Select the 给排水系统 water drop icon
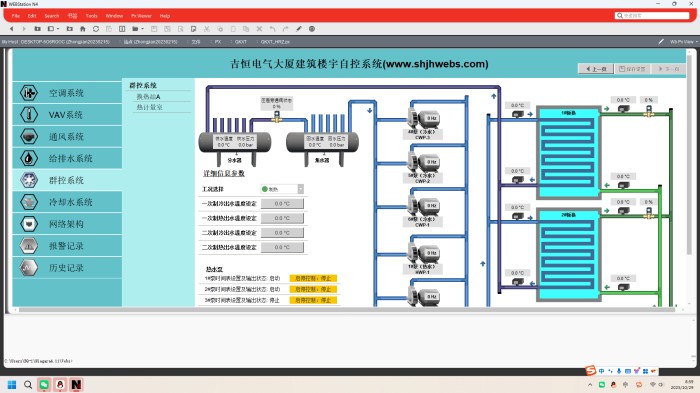700x393 pixels. [x=29, y=158]
